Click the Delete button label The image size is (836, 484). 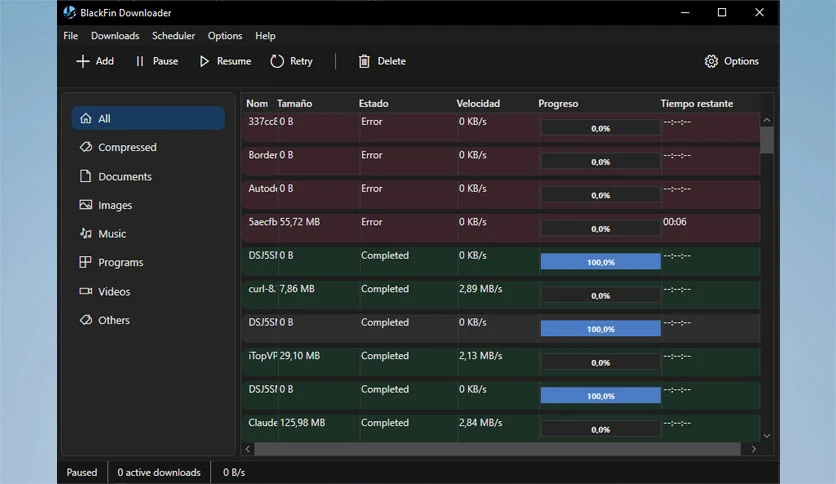tap(391, 61)
